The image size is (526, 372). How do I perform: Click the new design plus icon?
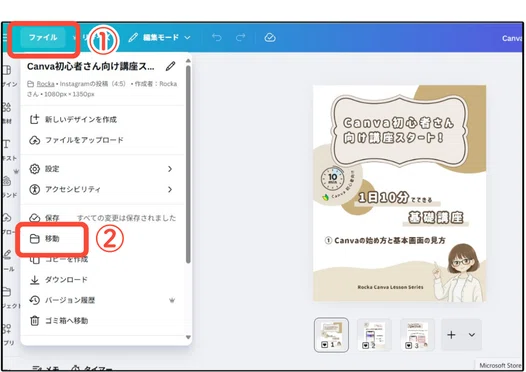pos(35,119)
